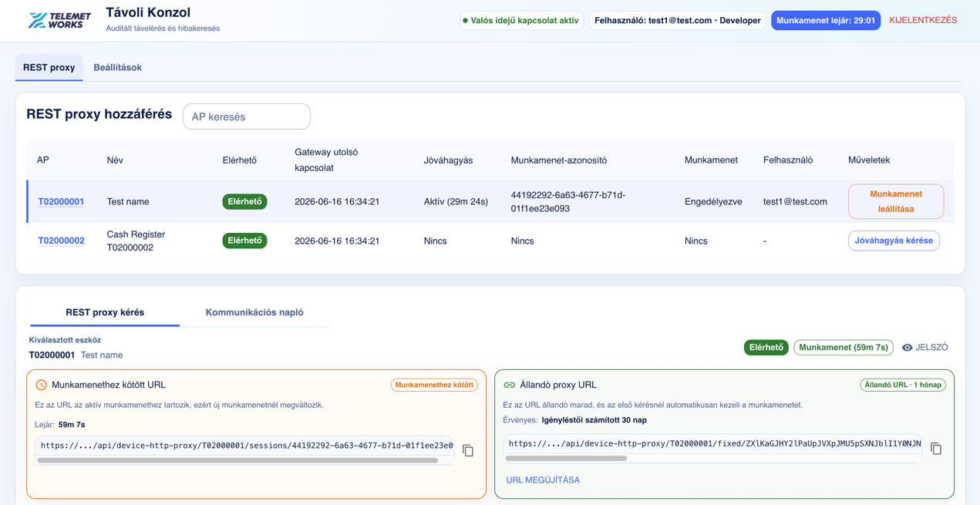980x505 pixels.
Task: Click the Aktív (29m 24s) approval cell
Action: 456,201
